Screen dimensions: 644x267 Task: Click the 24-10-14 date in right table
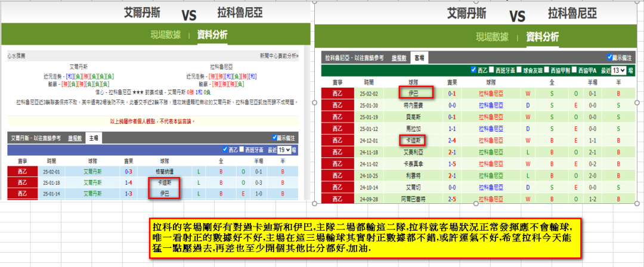click(369, 188)
